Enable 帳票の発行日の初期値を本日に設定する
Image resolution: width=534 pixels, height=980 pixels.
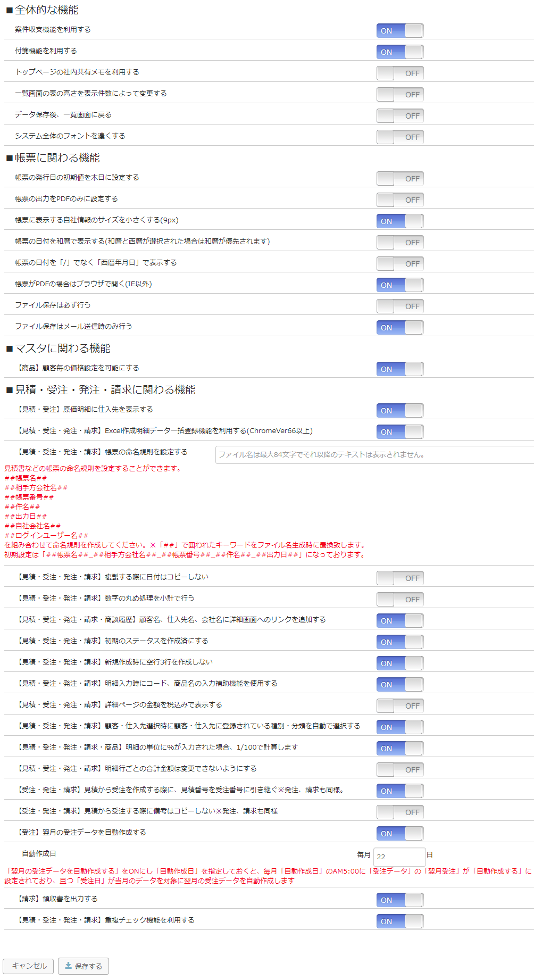coord(400,179)
